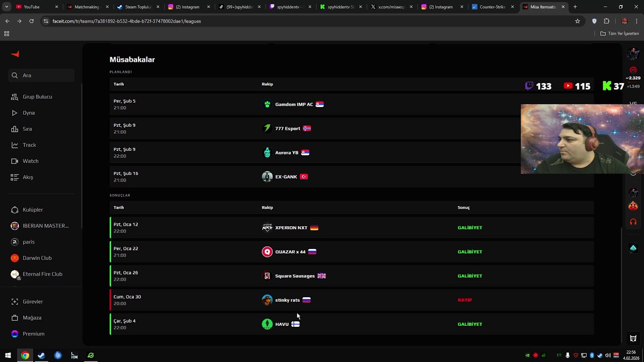
Task: Switch to the Steam Topluluk browser tab
Action: (137, 7)
